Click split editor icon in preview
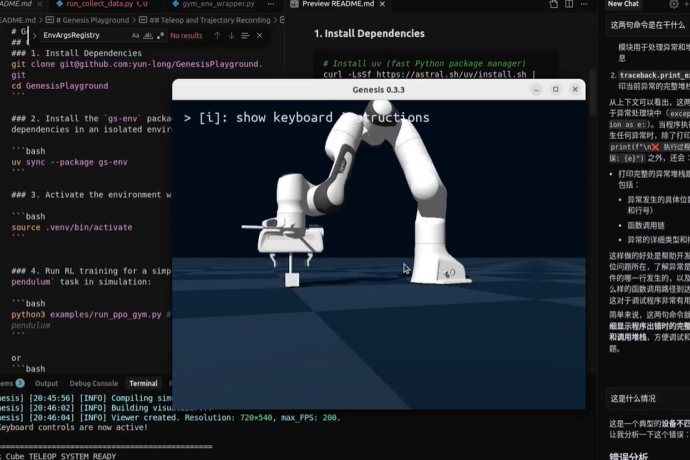Image resolution: width=690 pixels, height=460 pixels. point(569,4)
